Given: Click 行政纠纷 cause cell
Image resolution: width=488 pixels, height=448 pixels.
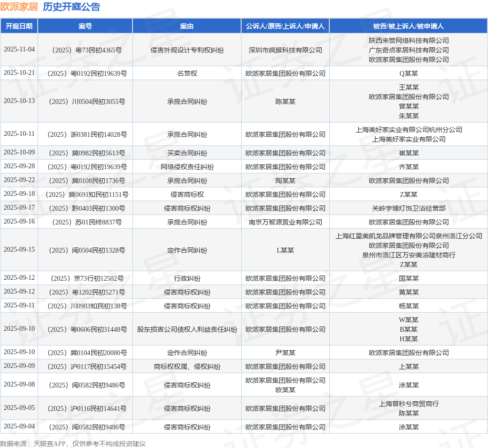Looking at the screenshot, I should pos(187,278).
